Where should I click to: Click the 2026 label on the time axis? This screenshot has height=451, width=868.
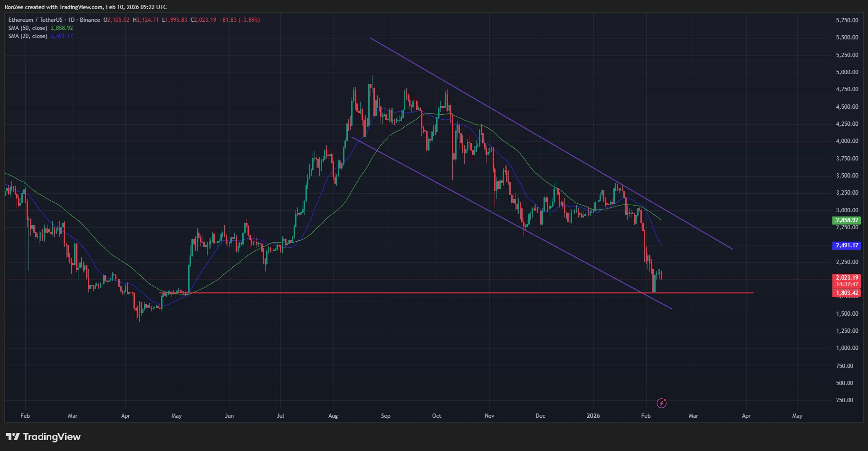[592, 415]
